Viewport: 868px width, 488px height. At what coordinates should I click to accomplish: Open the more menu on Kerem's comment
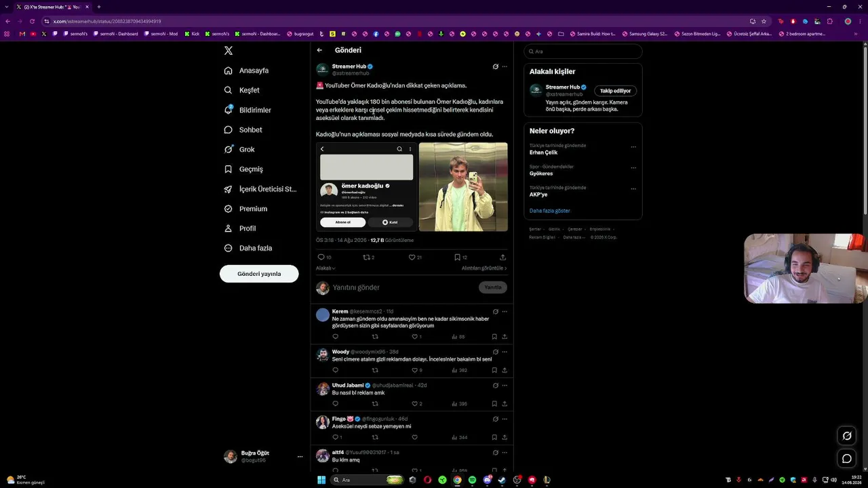[x=505, y=312]
